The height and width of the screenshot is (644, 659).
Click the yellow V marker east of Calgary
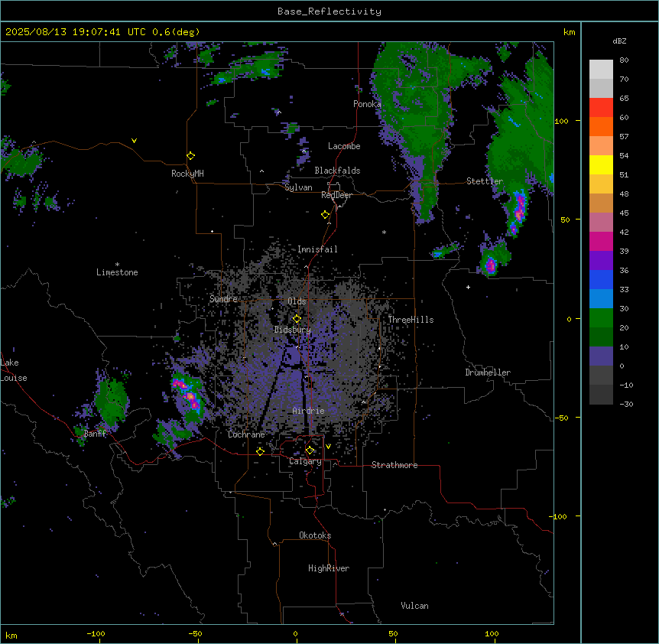(328, 447)
